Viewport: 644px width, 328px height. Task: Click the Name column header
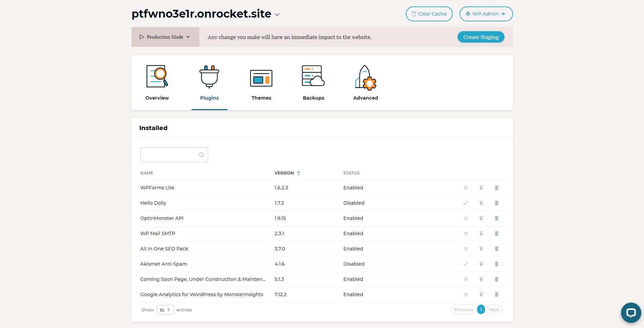click(147, 173)
